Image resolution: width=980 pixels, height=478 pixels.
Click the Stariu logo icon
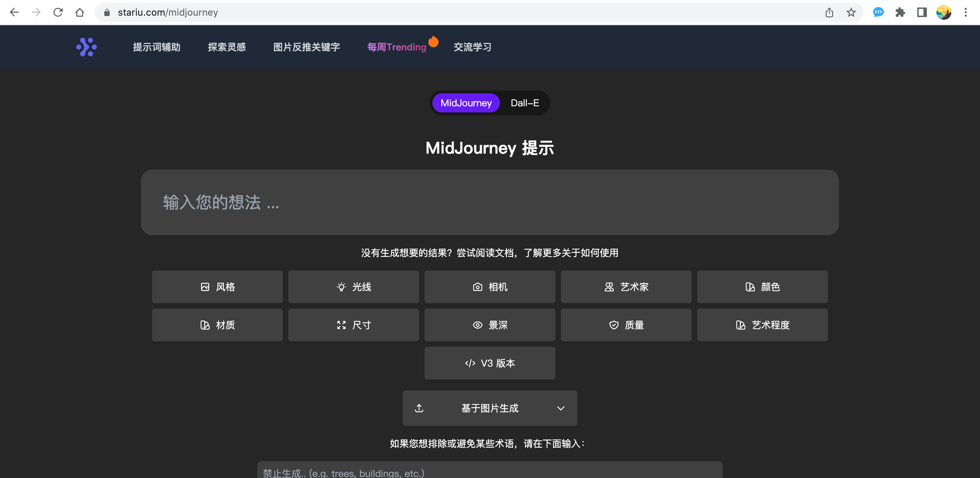(x=86, y=47)
